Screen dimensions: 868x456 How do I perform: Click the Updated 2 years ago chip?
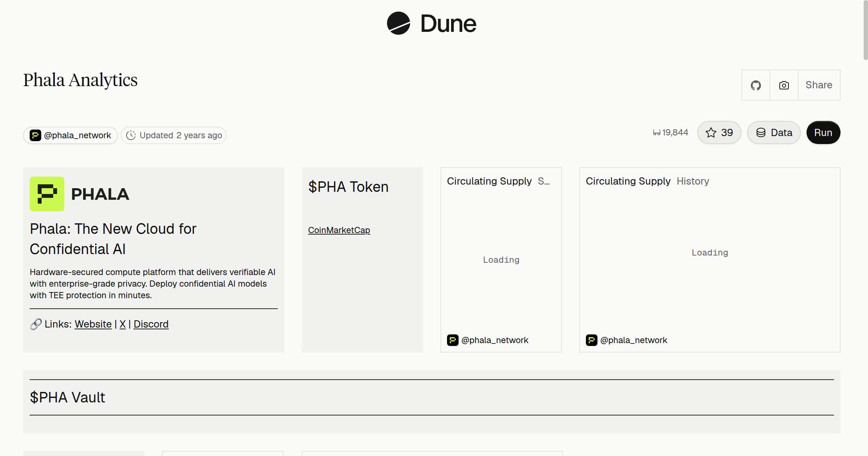click(174, 135)
